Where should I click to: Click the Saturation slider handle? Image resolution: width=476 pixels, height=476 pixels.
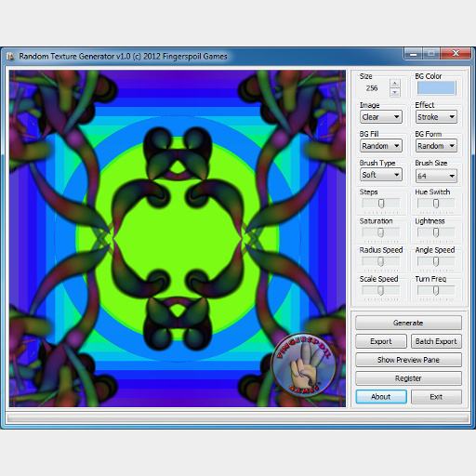[381, 232]
